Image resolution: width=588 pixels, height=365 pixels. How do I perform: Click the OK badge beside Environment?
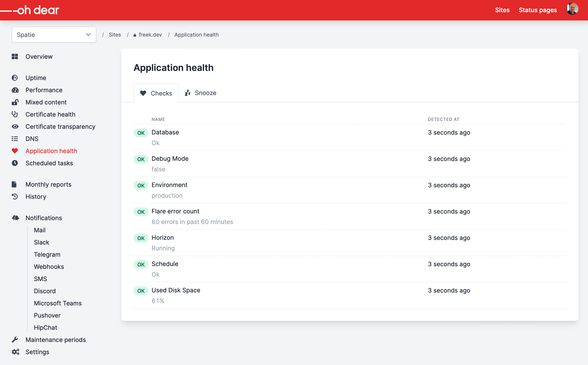(x=141, y=185)
